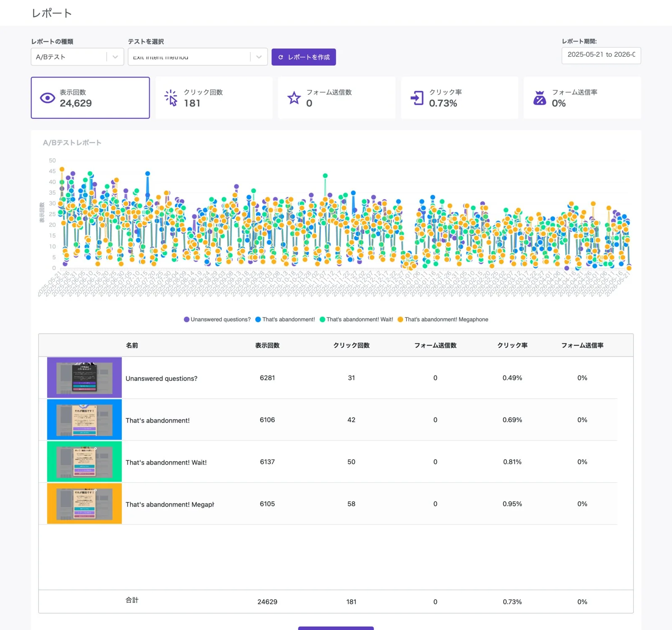Click the 0.49% click rate cell
The image size is (672, 630).
click(x=512, y=378)
